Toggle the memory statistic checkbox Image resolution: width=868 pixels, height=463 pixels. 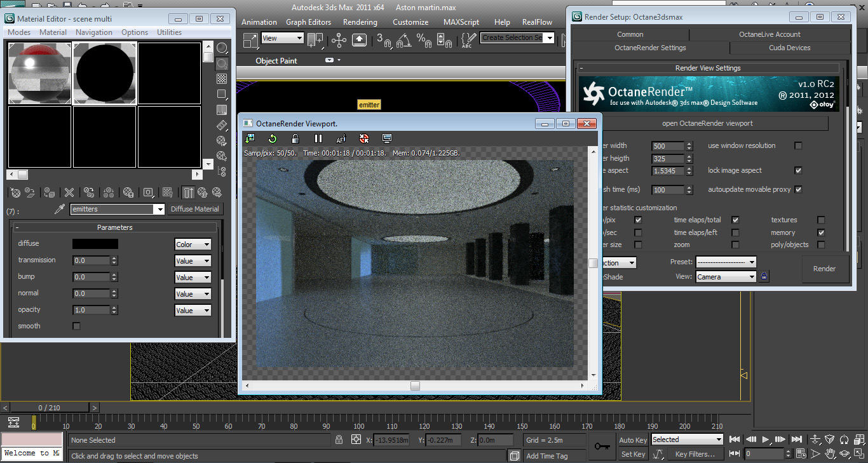click(821, 232)
